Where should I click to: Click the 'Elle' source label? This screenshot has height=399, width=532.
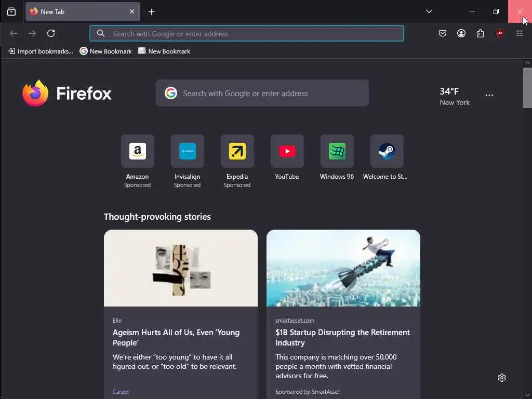(117, 320)
